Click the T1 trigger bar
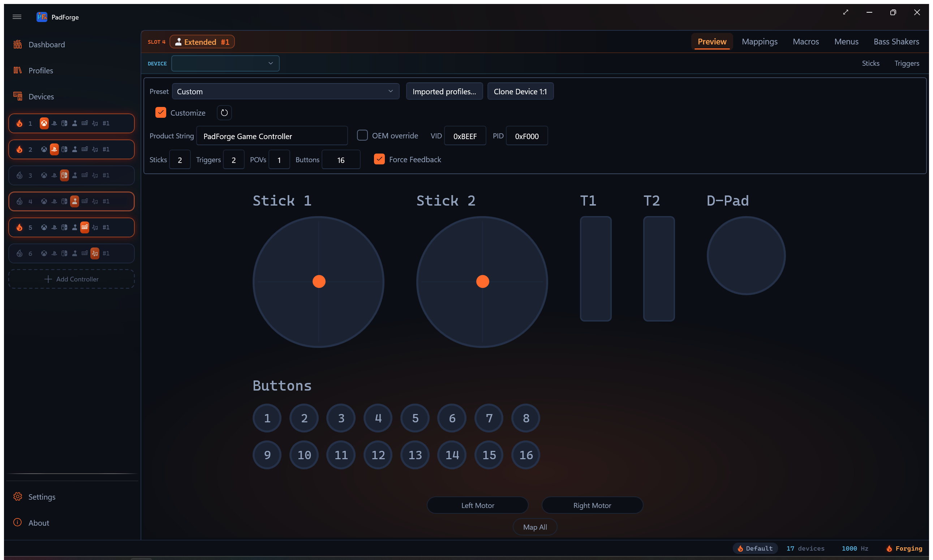Screen dimensions: 933x560 [x=596, y=269]
